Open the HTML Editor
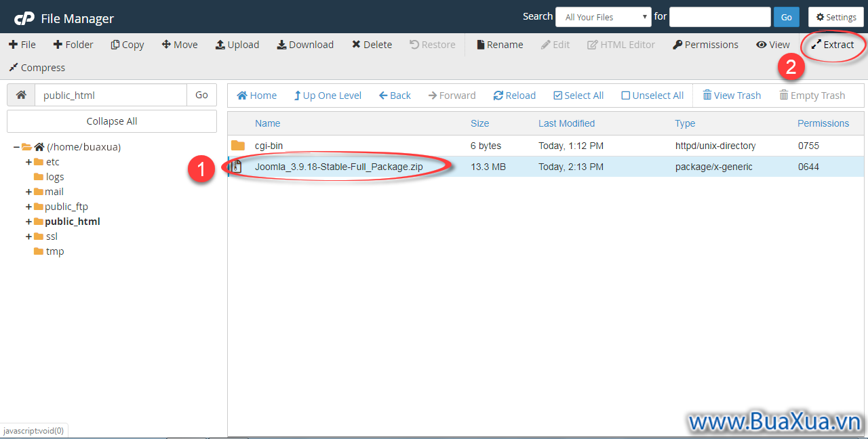Screen dimensions: 868x439 [621, 45]
